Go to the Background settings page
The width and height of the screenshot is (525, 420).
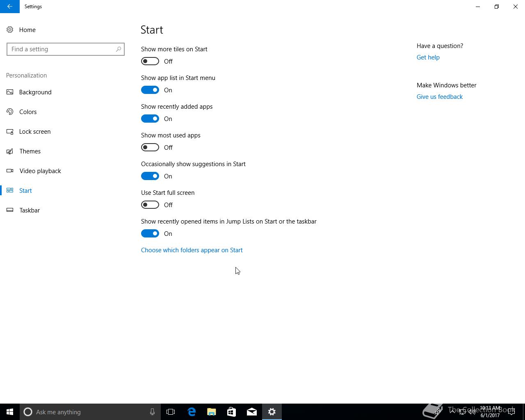[x=35, y=92]
